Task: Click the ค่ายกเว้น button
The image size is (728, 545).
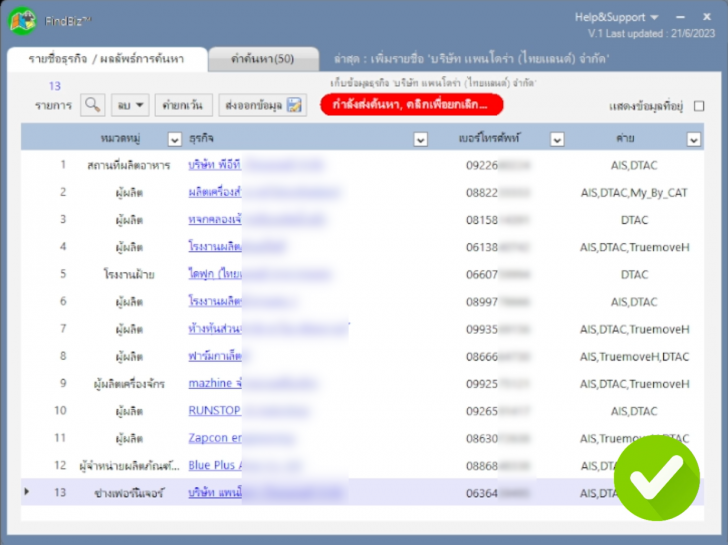Action: point(183,105)
